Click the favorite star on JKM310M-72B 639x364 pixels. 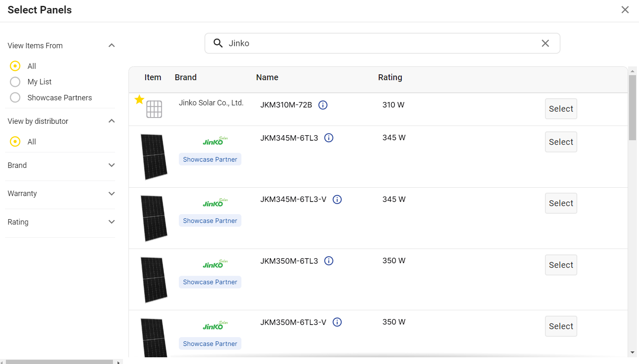pos(139,100)
